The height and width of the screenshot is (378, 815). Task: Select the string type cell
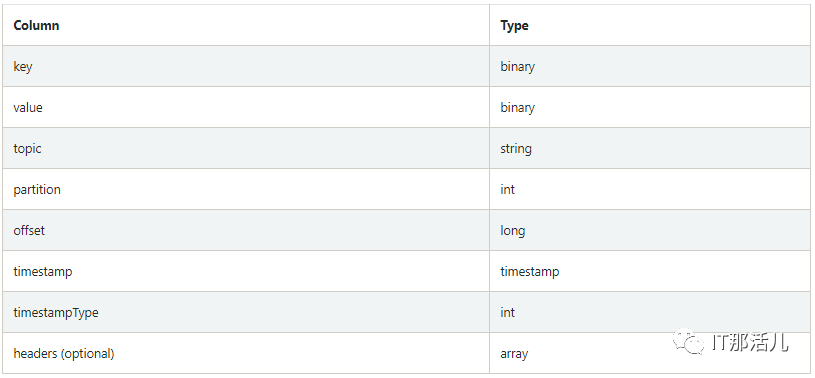(x=649, y=148)
